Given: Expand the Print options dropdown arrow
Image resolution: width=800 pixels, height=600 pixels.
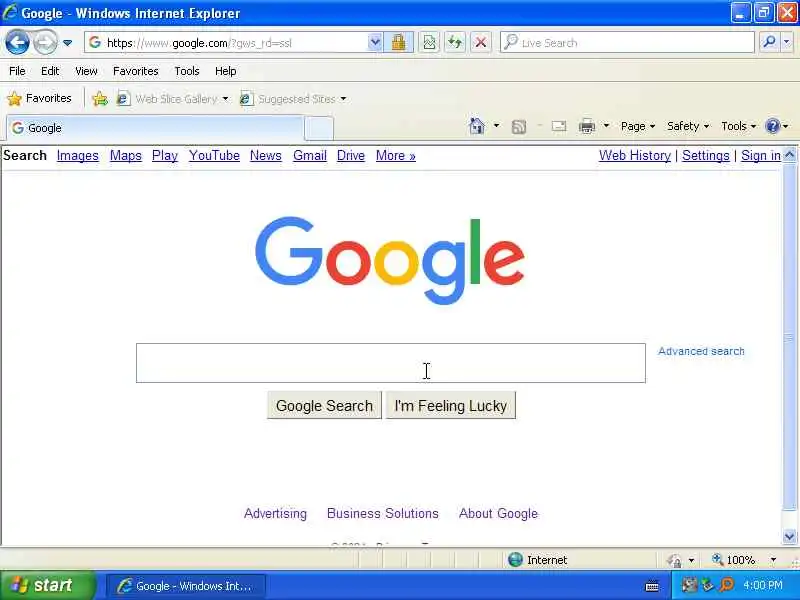Looking at the screenshot, I should (x=606, y=126).
